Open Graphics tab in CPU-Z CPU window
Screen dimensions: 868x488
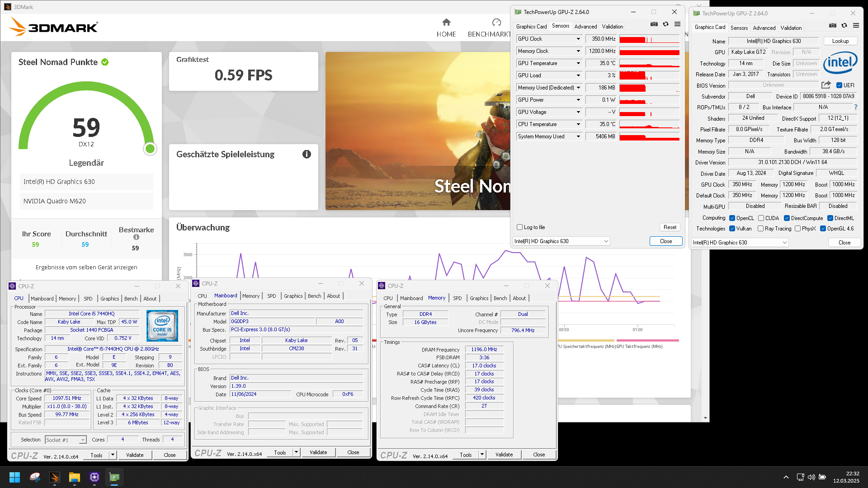[109, 299]
